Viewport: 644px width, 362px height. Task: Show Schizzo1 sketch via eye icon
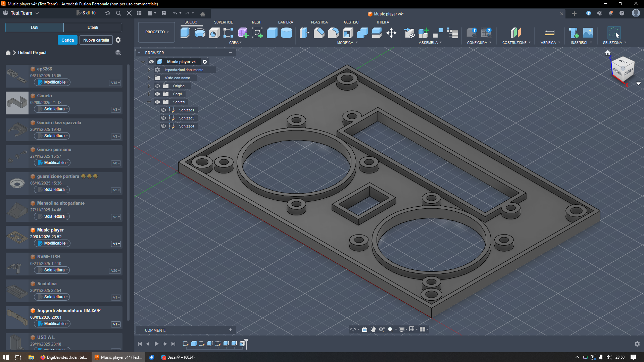(163, 110)
